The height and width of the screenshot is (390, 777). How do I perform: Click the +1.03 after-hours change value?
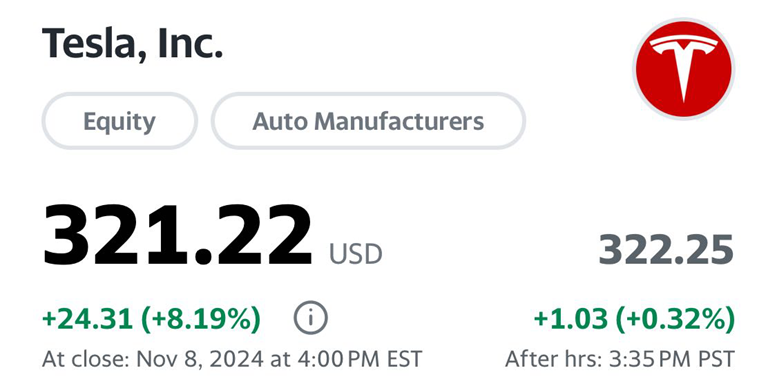tap(570, 318)
